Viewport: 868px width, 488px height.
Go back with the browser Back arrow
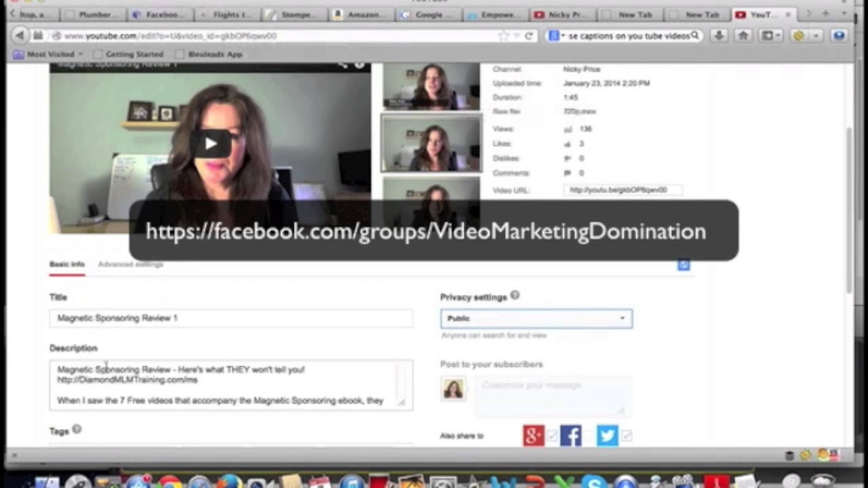[x=20, y=35]
